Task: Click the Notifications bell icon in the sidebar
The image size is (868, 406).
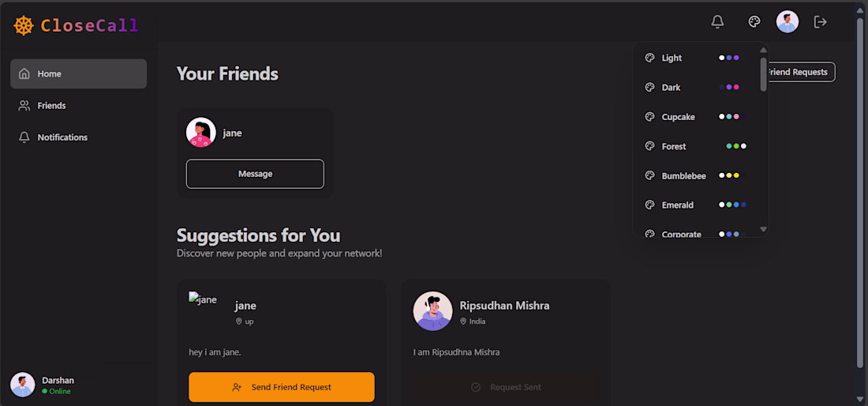Action: 24,137
